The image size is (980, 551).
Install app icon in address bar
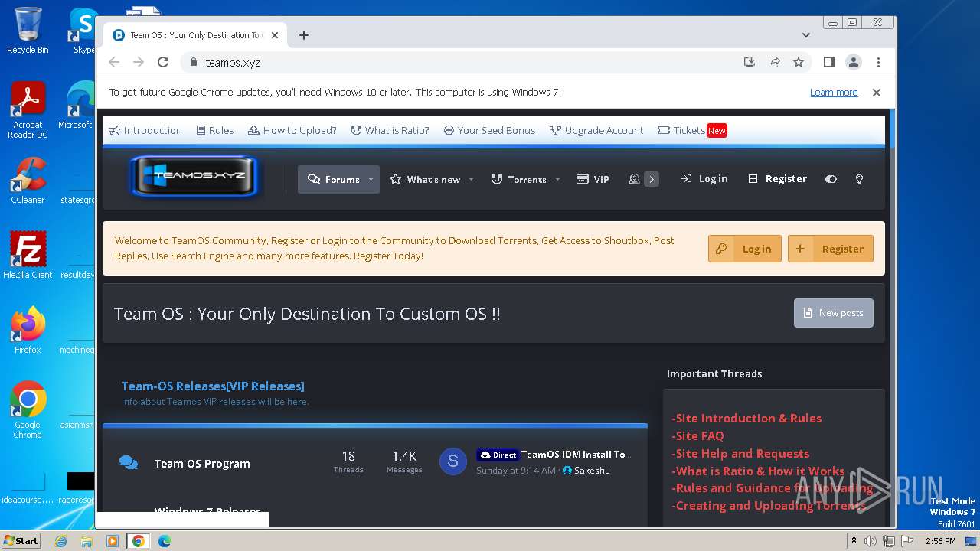750,63
